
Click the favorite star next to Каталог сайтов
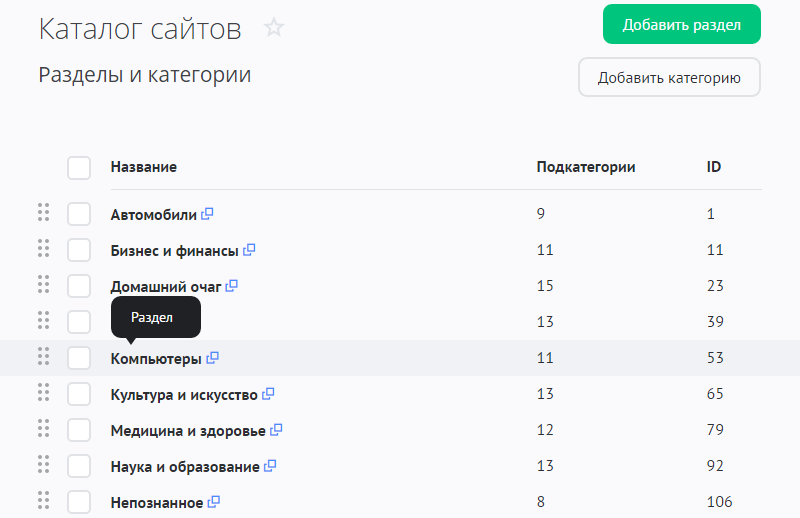[274, 28]
